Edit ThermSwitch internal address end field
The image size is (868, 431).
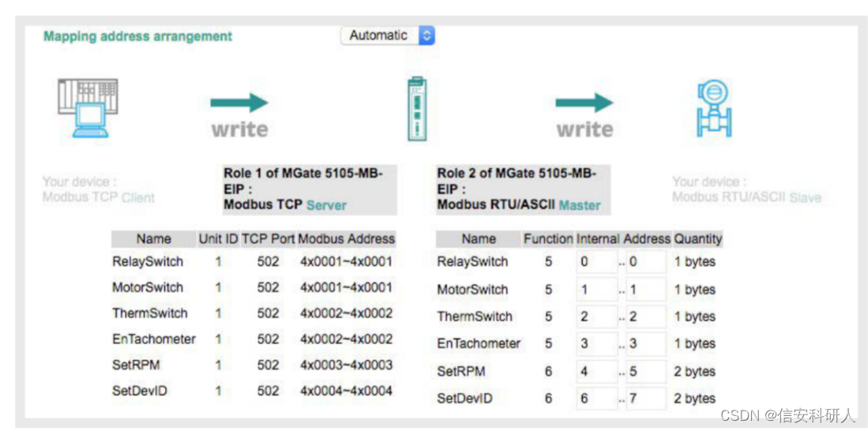click(646, 317)
